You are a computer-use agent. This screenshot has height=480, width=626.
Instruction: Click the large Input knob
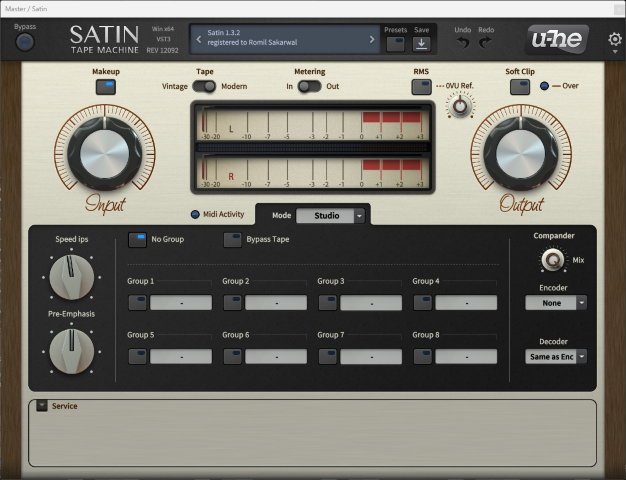tap(105, 154)
